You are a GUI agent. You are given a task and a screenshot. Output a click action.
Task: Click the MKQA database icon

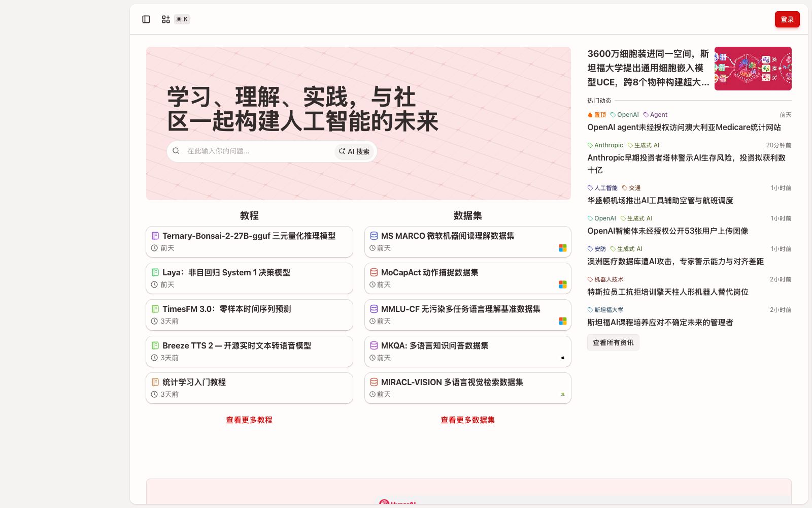pyautogui.click(x=374, y=345)
